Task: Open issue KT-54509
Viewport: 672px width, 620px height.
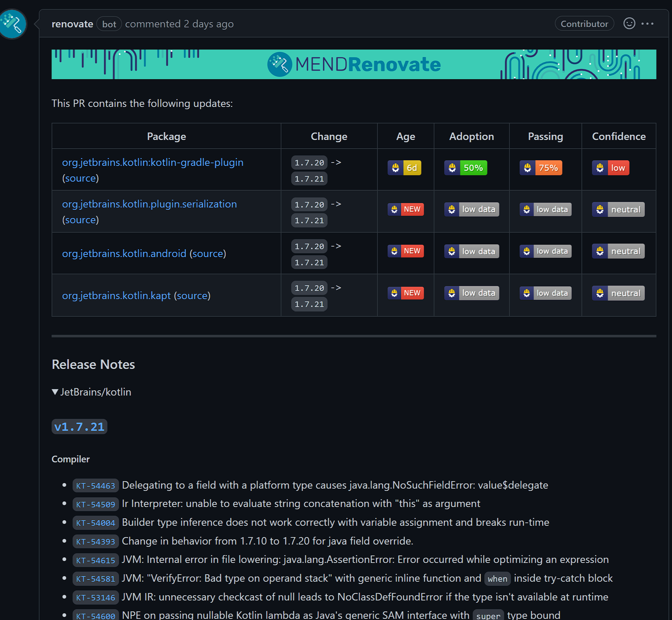Action: 96,504
